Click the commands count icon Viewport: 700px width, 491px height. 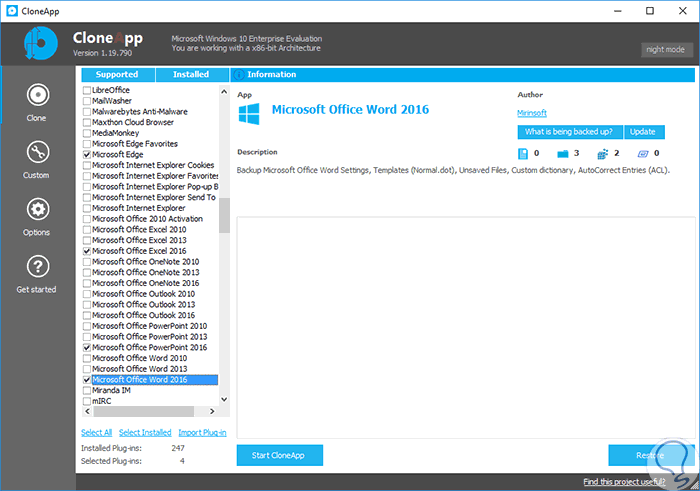click(642, 154)
